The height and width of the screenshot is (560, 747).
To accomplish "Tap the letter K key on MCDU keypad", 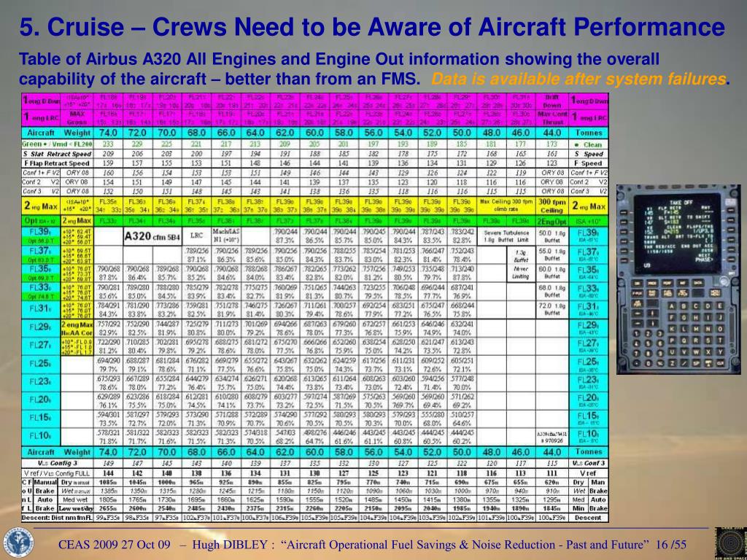I will pos(673,330).
